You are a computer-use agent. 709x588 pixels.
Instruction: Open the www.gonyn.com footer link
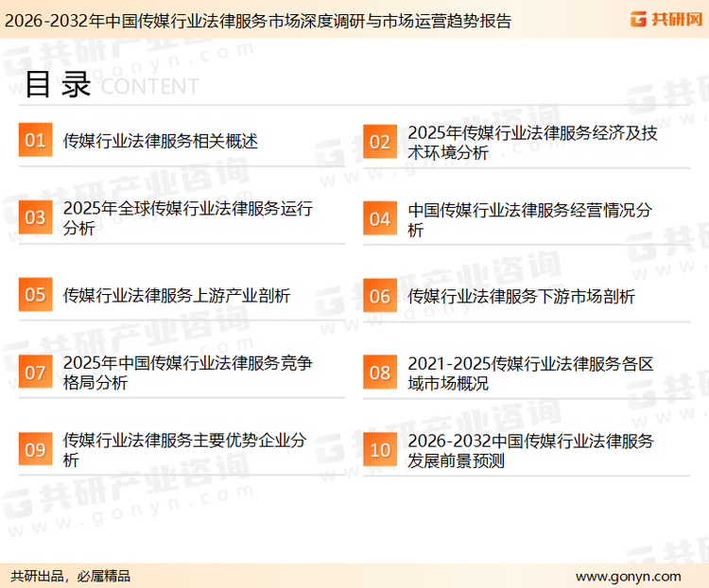point(628,577)
